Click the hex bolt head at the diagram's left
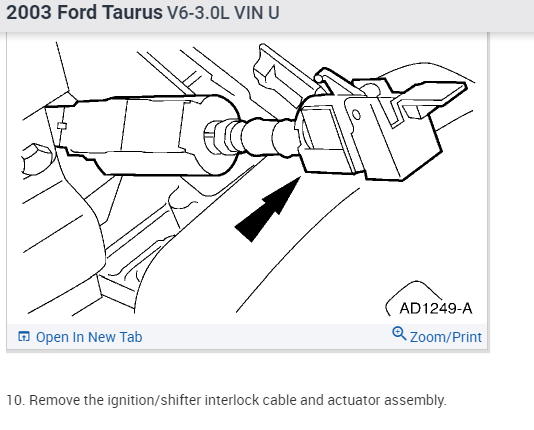The width and height of the screenshot is (534, 430). pyautogui.click(x=35, y=160)
